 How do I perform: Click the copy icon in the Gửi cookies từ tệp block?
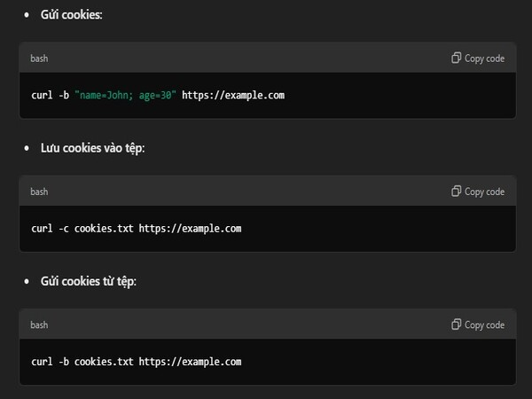pos(456,325)
